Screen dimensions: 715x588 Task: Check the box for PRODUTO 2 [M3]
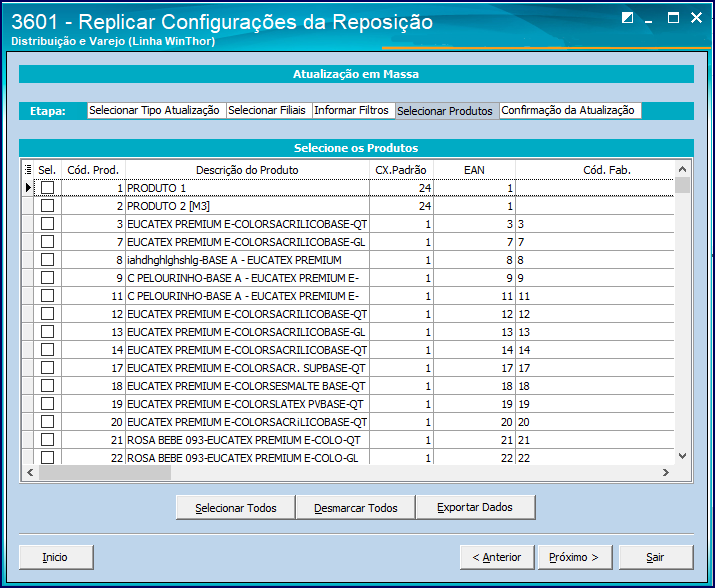(47, 206)
